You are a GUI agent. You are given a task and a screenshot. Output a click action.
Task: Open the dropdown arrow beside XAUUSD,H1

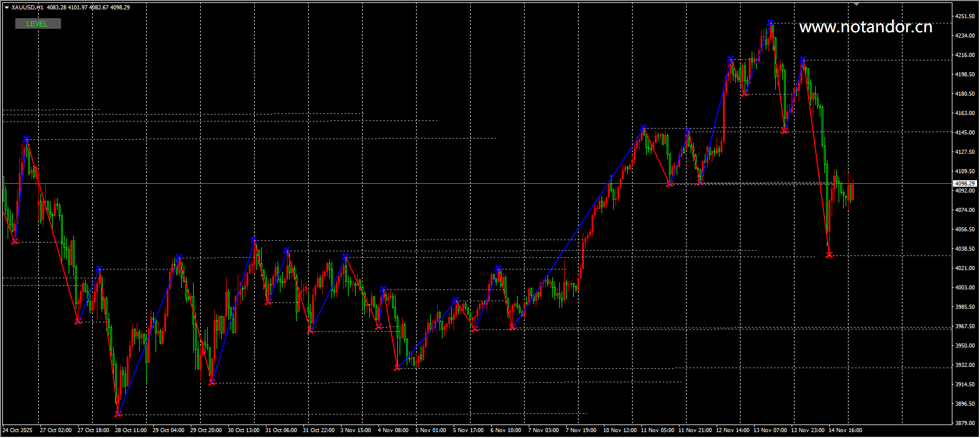tap(6, 8)
